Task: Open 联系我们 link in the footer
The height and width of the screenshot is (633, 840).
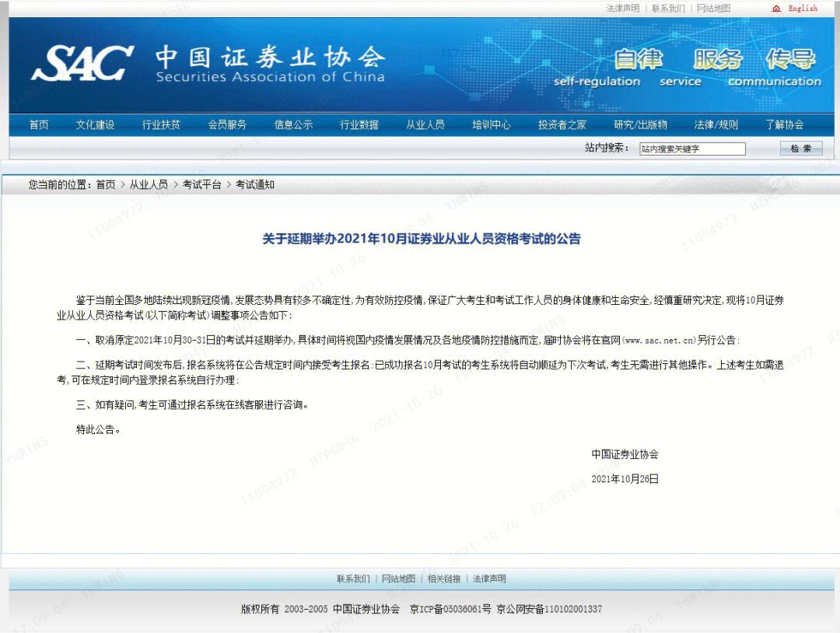Action: 353,579
